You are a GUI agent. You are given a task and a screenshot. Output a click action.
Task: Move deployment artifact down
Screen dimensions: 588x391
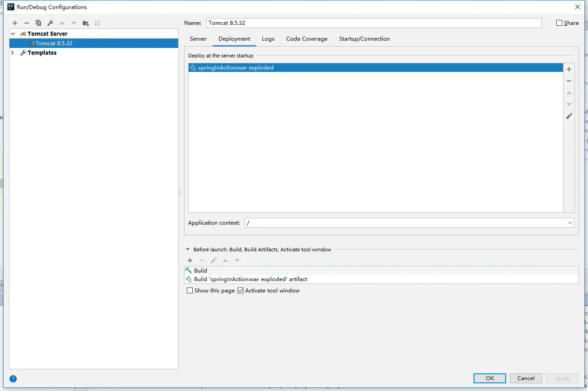[x=569, y=104]
